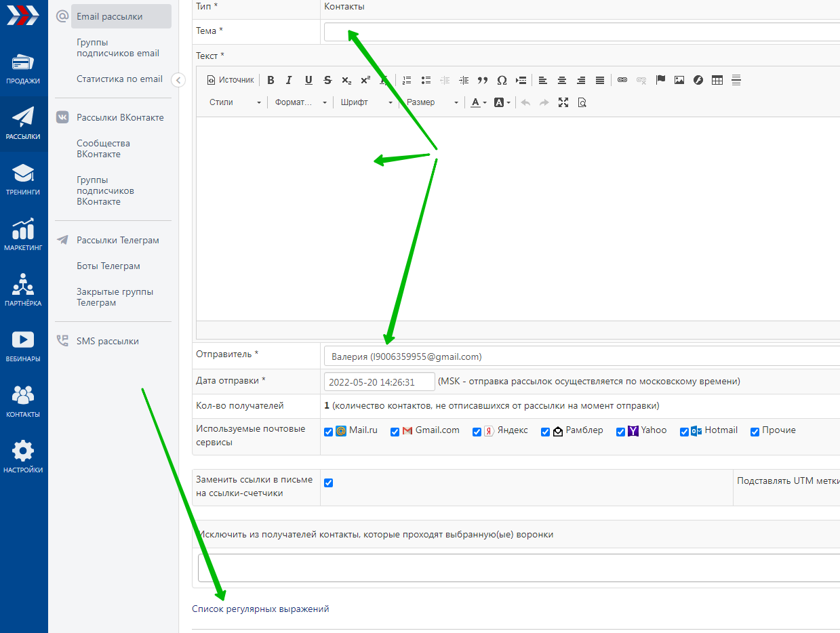The width and height of the screenshot is (840, 633).
Task: Insert a table into the editor
Action: [717, 80]
